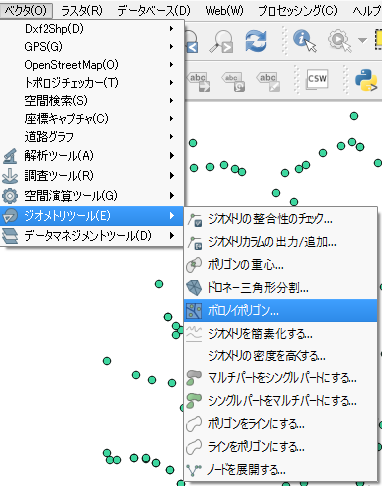
Task: Choose ラインをポリゴンにする... item
Action: (281, 447)
